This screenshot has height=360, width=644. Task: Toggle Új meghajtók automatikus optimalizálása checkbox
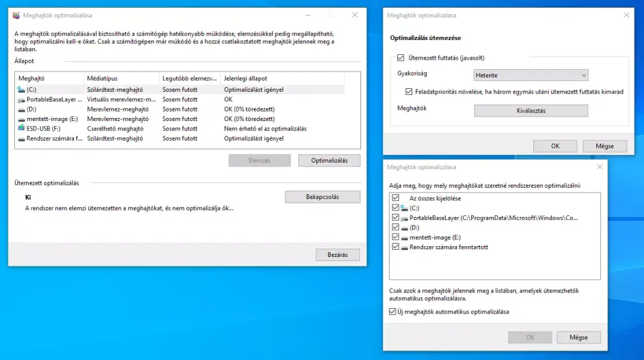click(x=392, y=312)
